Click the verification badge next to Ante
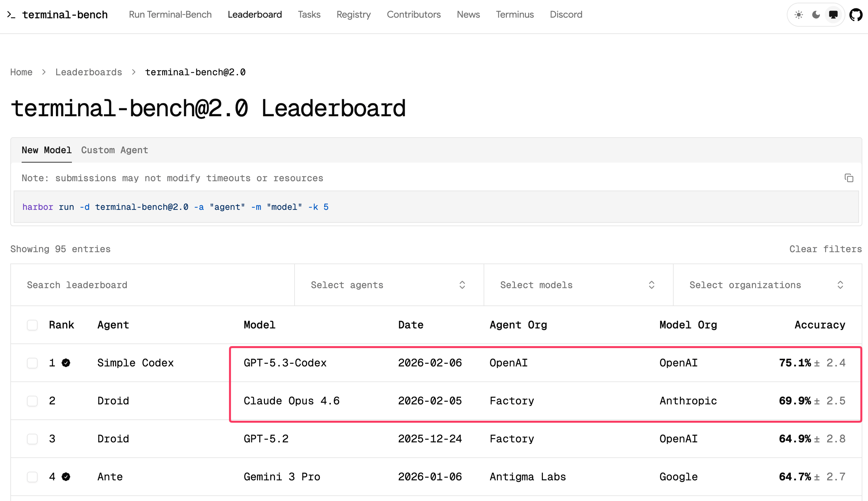This screenshot has width=868, height=501. coord(66,477)
